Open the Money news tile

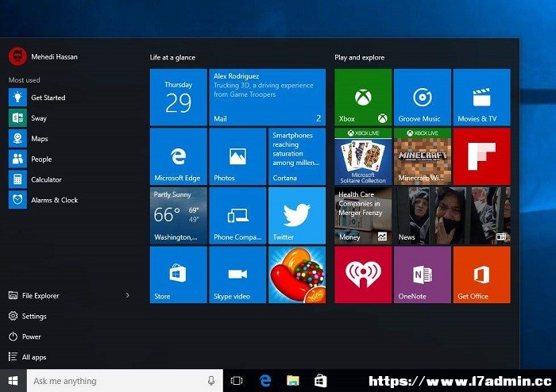coord(363,216)
